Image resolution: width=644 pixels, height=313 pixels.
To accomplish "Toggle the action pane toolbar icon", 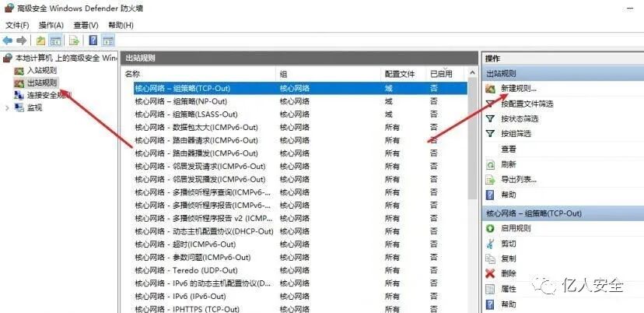I will tap(107, 40).
